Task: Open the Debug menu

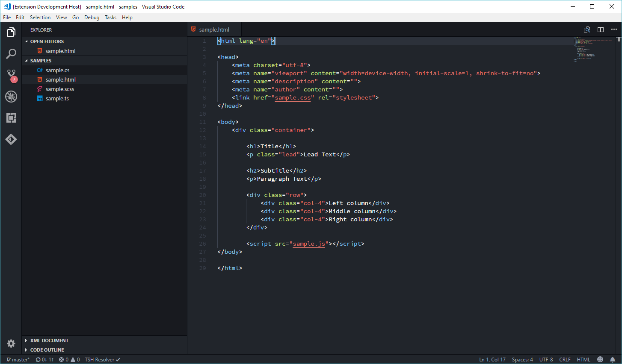Action: coord(92,18)
